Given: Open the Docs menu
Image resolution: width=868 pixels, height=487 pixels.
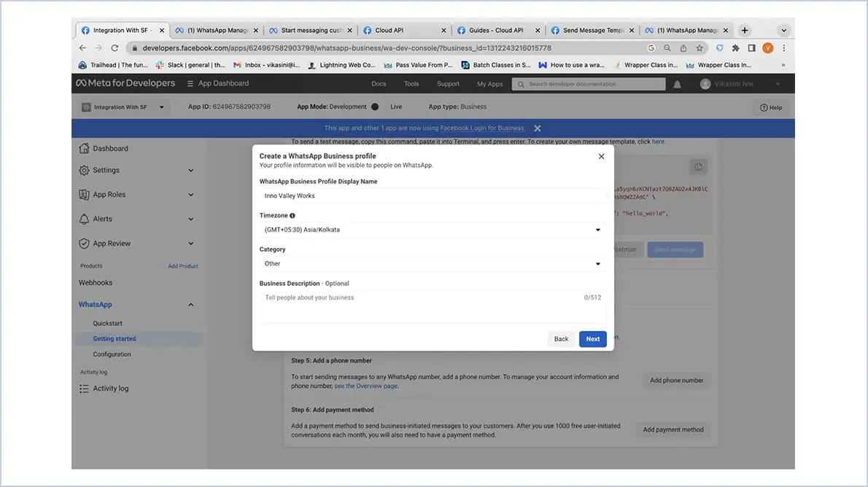Looking at the screenshot, I should (379, 84).
